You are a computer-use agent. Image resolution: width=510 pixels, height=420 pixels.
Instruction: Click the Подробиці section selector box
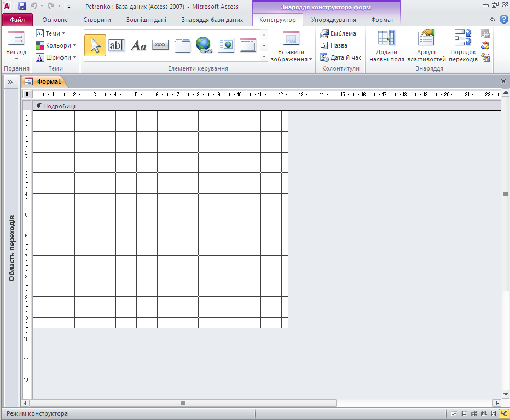[x=27, y=106]
